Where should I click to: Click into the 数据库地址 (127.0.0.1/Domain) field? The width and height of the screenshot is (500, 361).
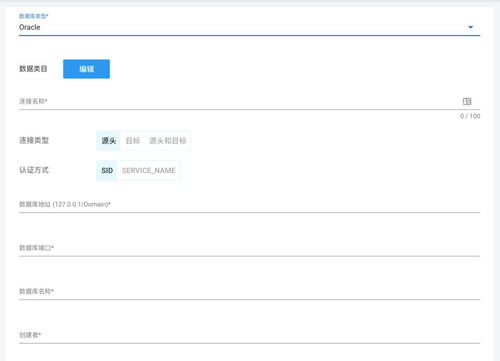pos(249,204)
